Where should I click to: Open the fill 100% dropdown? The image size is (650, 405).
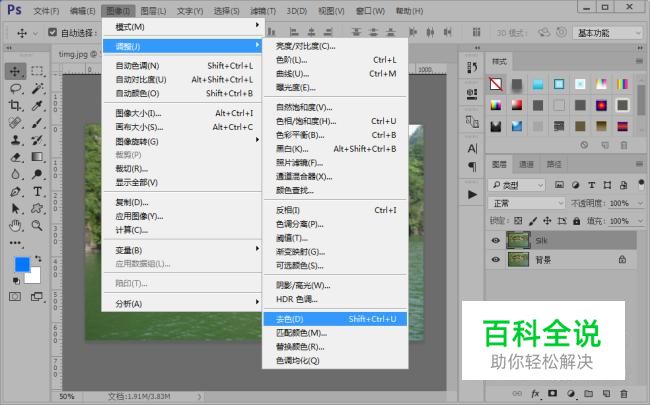640,221
